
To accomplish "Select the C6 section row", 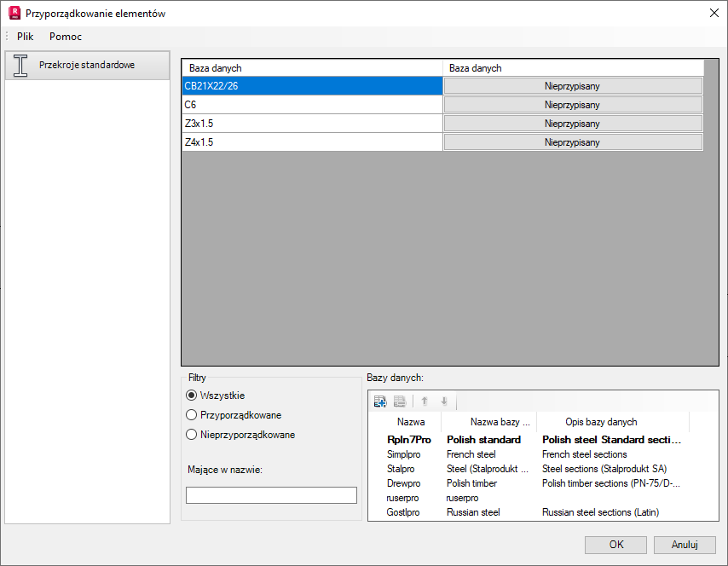I will click(312, 105).
